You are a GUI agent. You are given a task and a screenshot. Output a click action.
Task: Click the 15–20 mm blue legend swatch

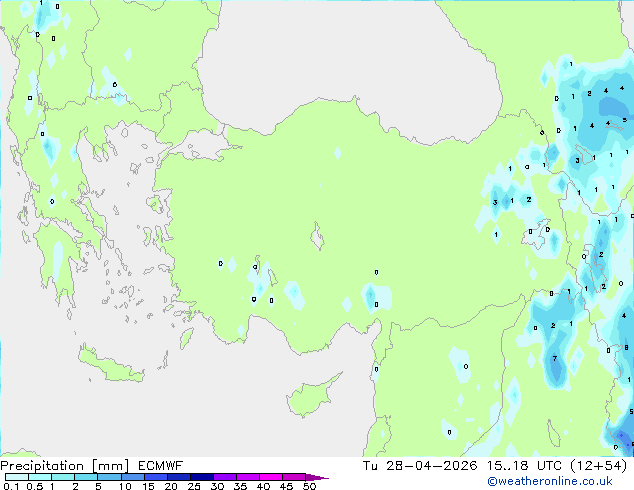(x=155, y=477)
